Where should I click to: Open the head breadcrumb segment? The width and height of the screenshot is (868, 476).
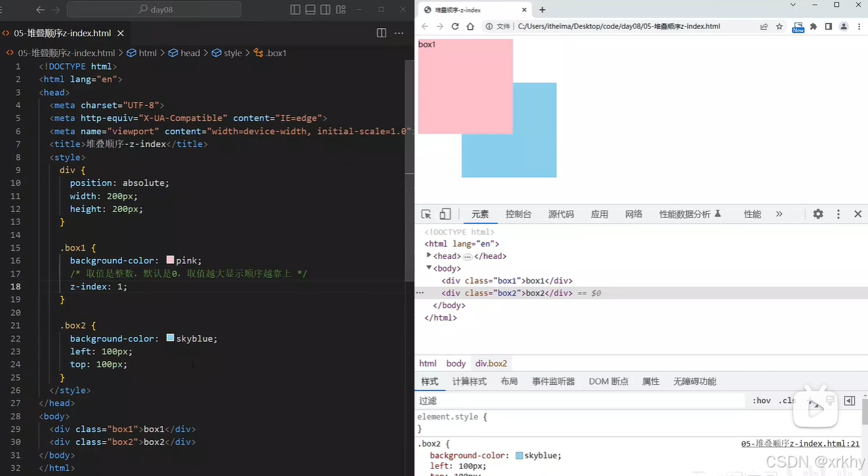[x=185, y=53]
